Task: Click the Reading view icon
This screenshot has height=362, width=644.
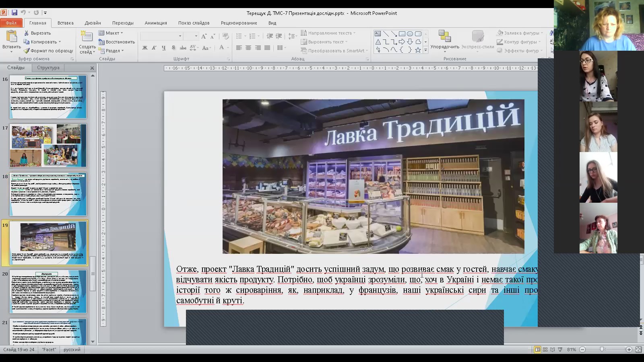Action: pyautogui.click(x=552, y=350)
